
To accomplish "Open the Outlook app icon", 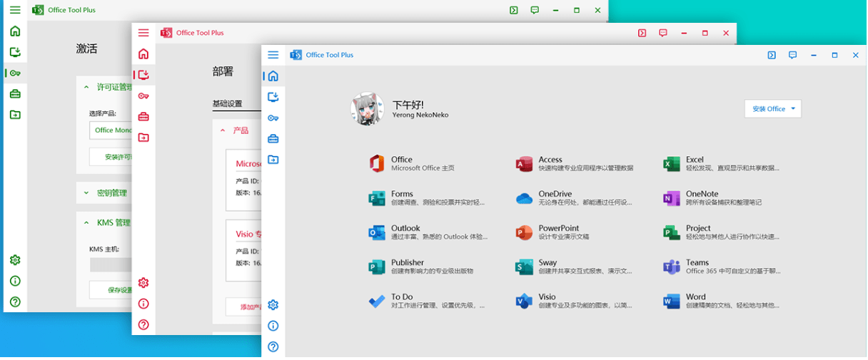I will pyautogui.click(x=377, y=232).
